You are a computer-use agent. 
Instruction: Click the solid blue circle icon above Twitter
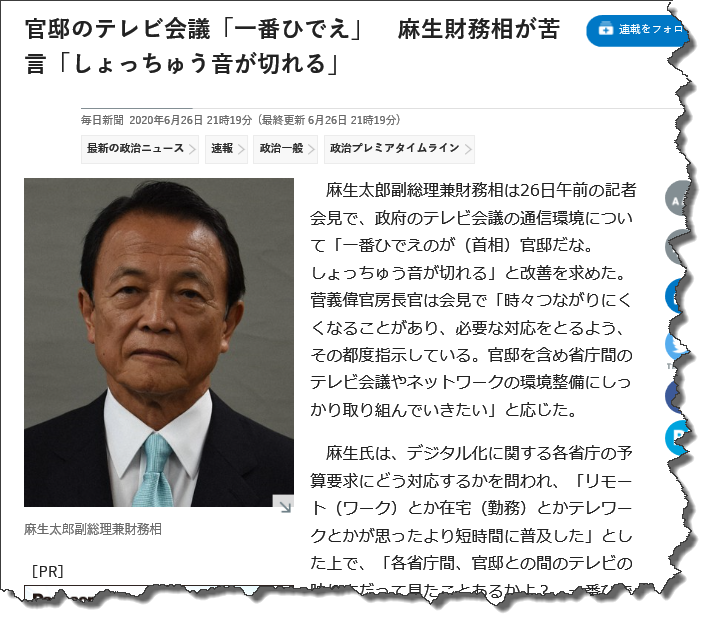[676, 296]
